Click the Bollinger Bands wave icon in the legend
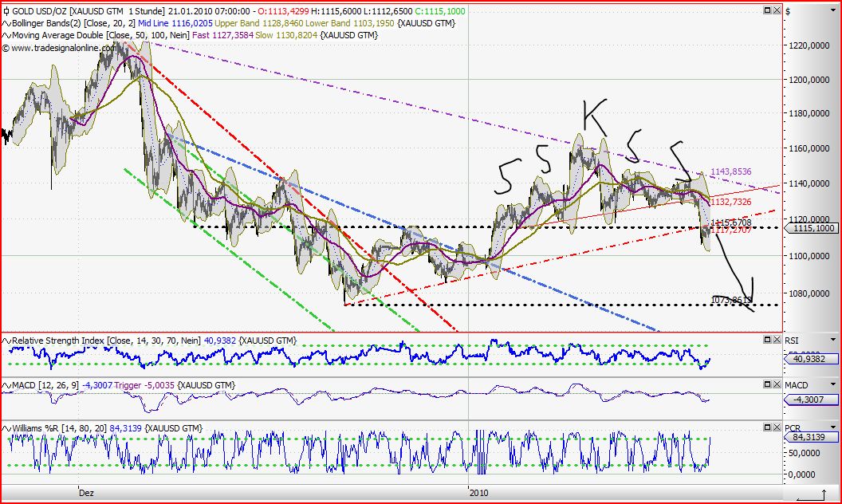 (x=6, y=23)
